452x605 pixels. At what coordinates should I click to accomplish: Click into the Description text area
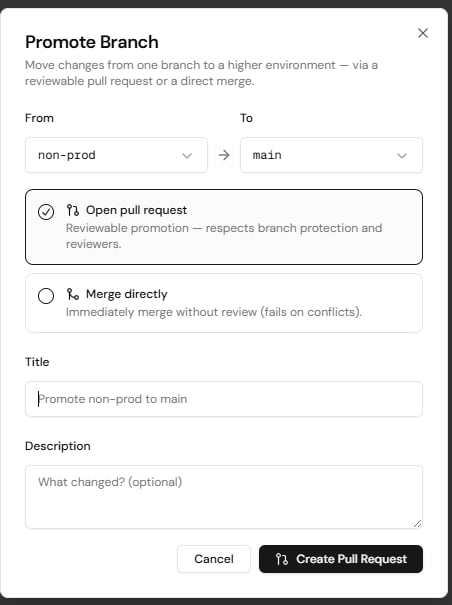(x=224, y=497)
